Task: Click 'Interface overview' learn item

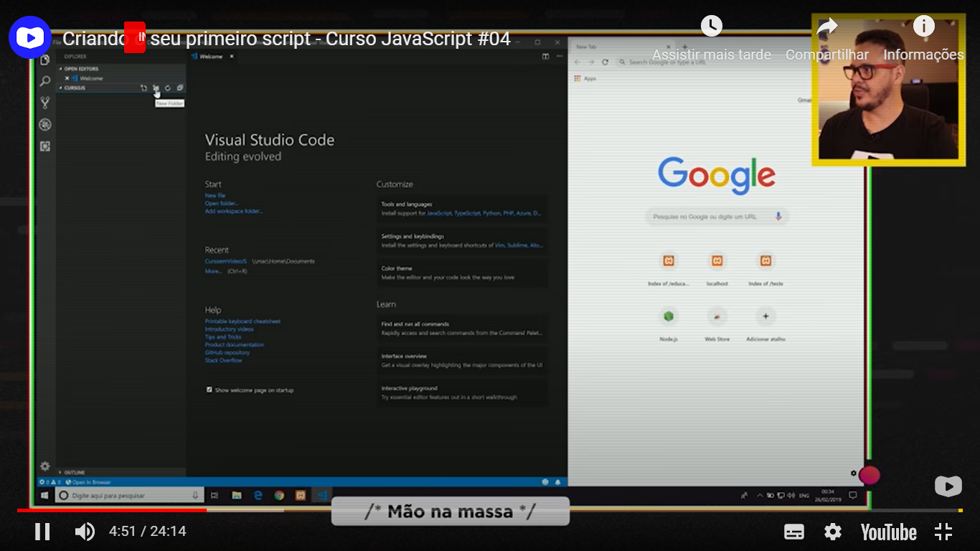Action: (x=463, y=360)
